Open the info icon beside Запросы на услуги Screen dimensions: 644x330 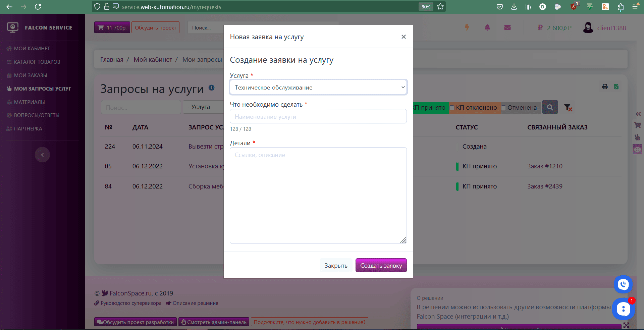pos(211,88)
